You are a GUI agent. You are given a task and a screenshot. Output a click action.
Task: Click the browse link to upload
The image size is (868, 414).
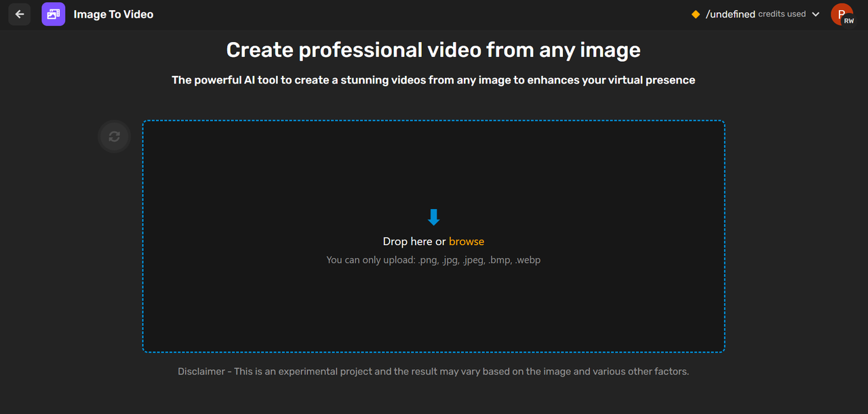[467, 242]
